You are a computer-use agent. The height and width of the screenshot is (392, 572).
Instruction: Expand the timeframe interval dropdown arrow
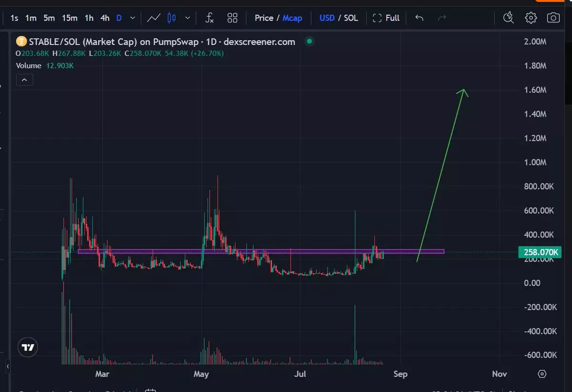point(133,18)
